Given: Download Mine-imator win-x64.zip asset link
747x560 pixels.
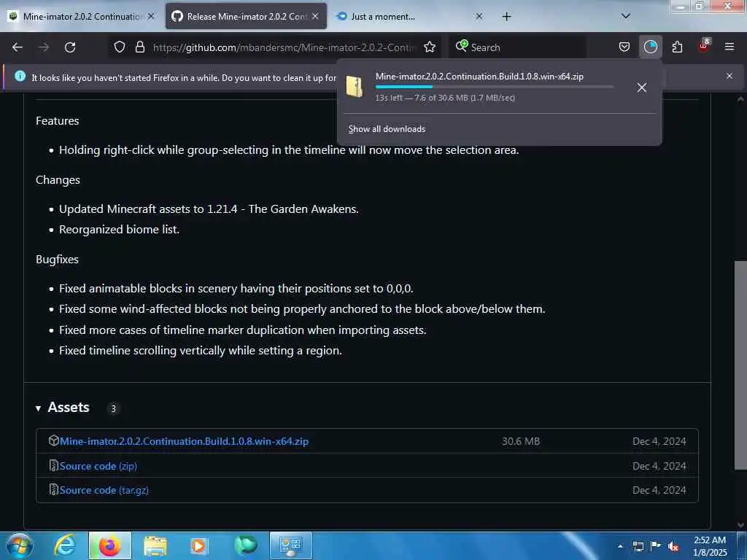Looking at the screenshot, I should click(185, 441).
